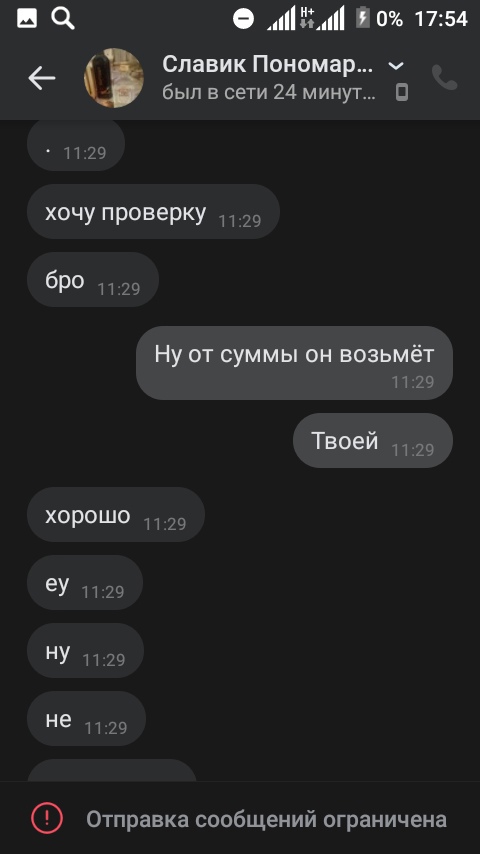Select the "Ну от суммы он возьмёт" message
The height and width of the screenshot is (854, 480).
tap(294, 363)
